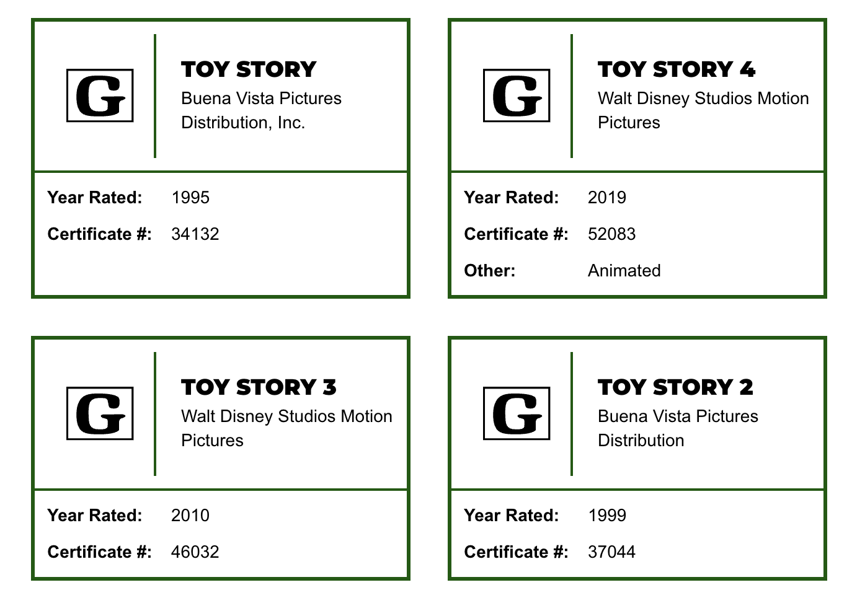The width and height of the screenshot is (852, 616).
Task: Click Toy Story 2's Buena Vista distributor text
Action: point(678,428)
